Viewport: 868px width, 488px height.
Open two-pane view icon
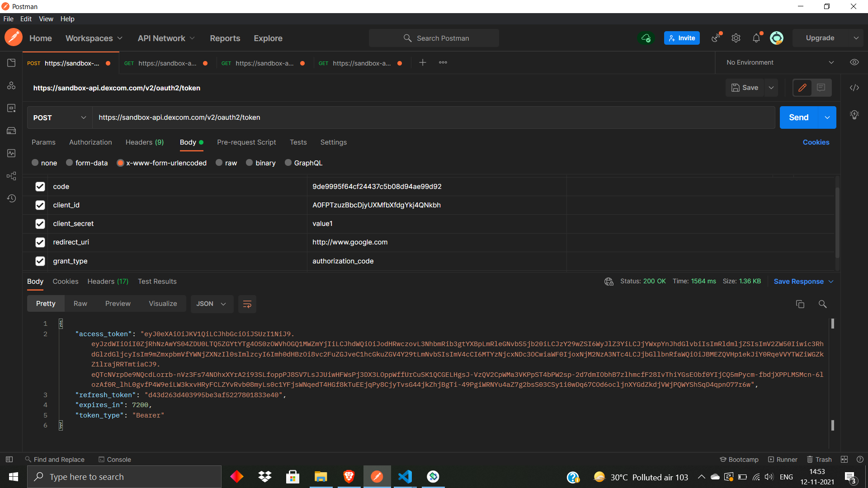tap(844, 460)
